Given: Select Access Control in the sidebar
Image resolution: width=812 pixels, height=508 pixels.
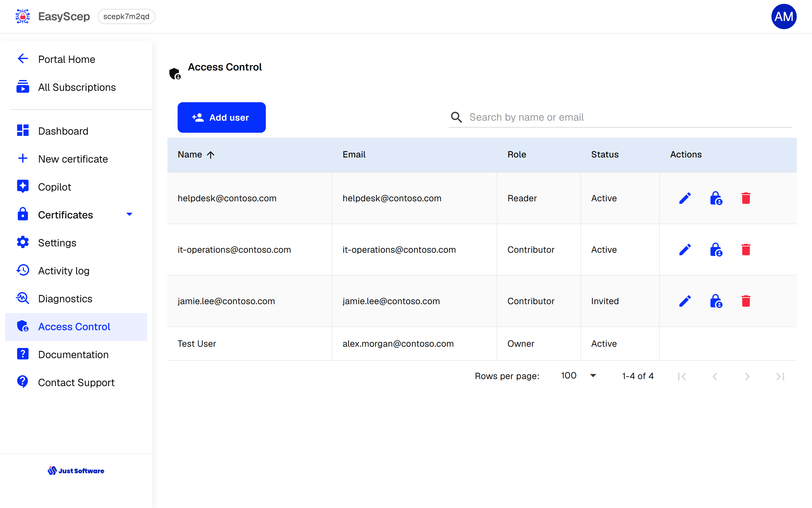Looking at the screenshot, I should pos(76,327).
